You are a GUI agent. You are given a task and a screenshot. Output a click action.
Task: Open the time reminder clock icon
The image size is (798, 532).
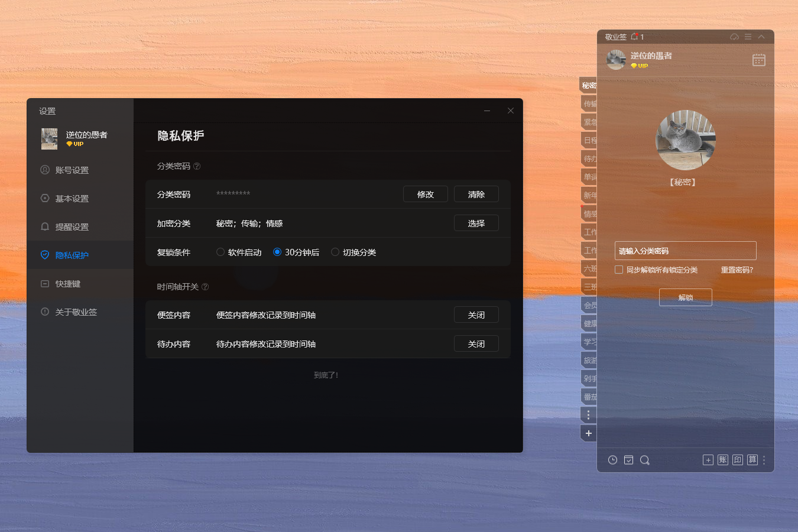[x=612, y=460]
